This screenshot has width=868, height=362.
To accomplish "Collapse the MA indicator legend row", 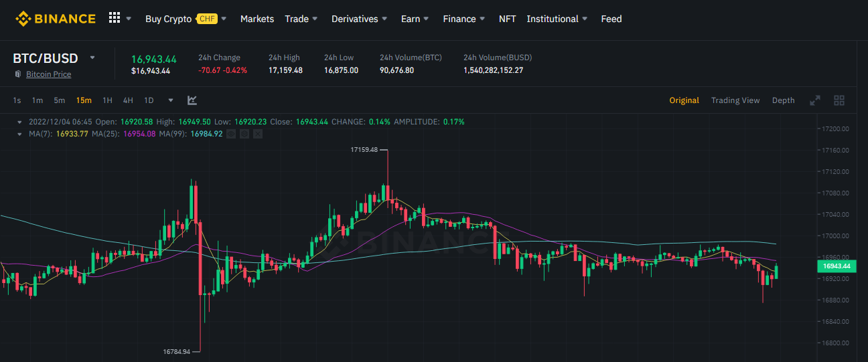I will click(19, 134).
